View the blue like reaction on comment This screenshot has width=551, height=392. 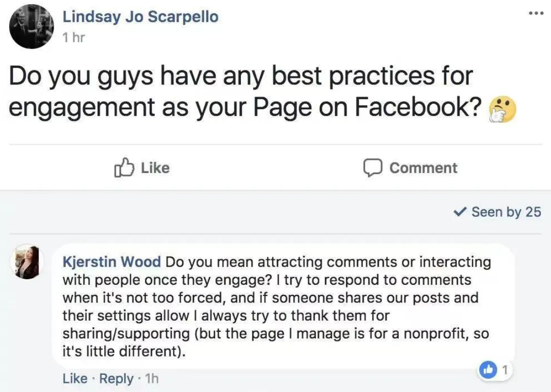(488, 370)
